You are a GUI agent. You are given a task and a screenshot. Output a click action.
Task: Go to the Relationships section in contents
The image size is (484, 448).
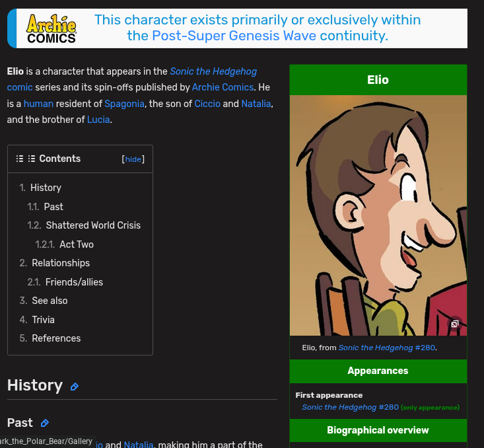coord(61,263)
